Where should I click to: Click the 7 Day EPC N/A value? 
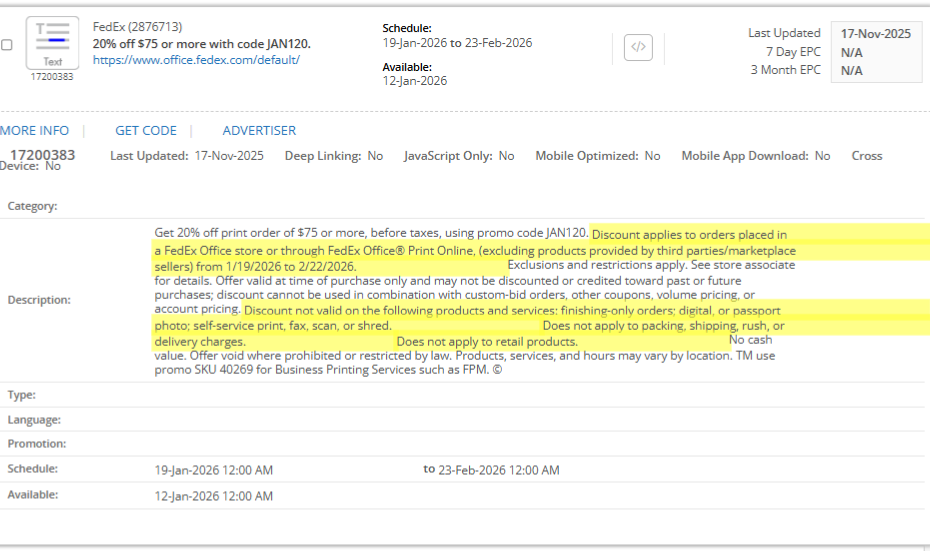click(852, 52)
